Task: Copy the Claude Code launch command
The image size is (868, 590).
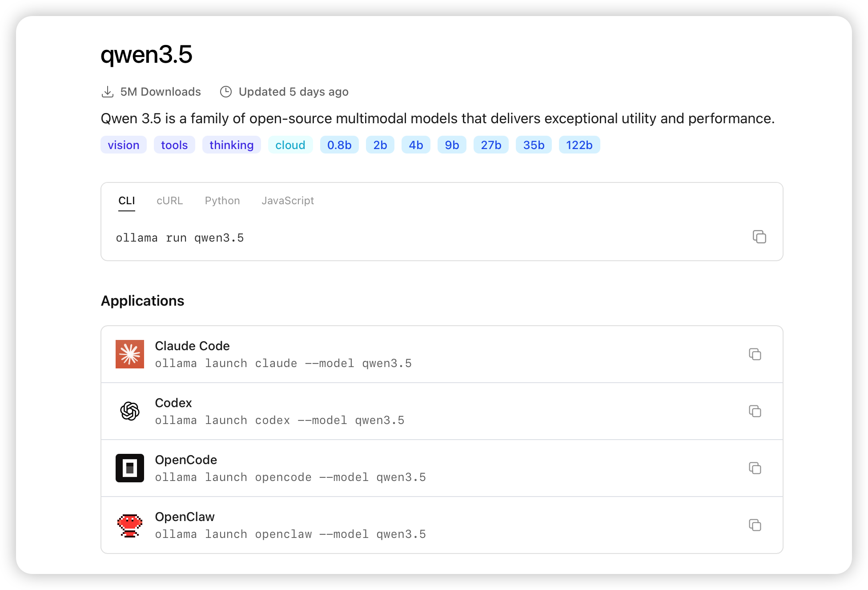Action: coord(755,354)
